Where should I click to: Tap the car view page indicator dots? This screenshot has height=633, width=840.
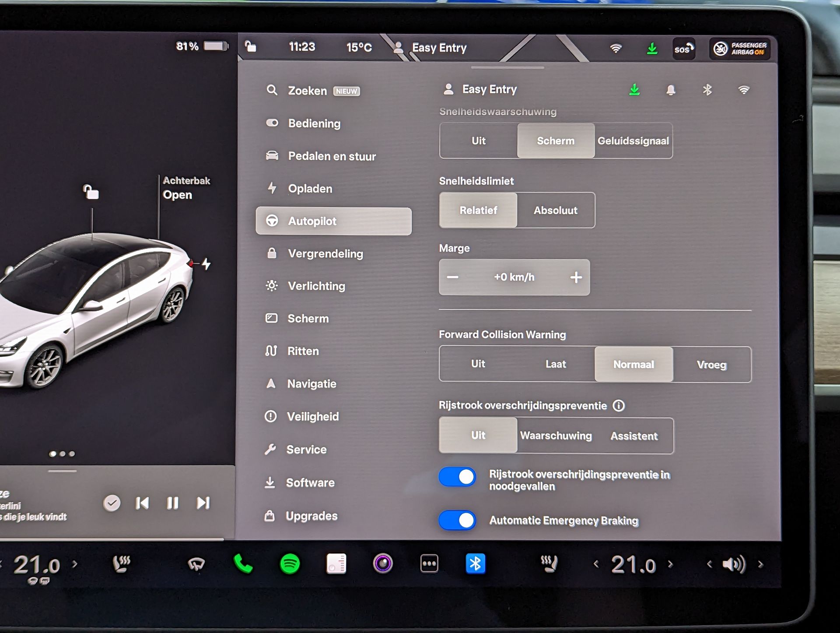[x=62, y=454]
